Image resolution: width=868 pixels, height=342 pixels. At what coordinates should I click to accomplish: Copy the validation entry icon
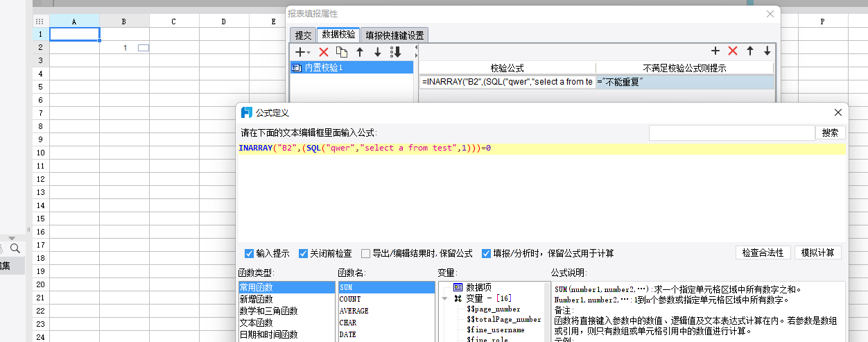[342, 52]
